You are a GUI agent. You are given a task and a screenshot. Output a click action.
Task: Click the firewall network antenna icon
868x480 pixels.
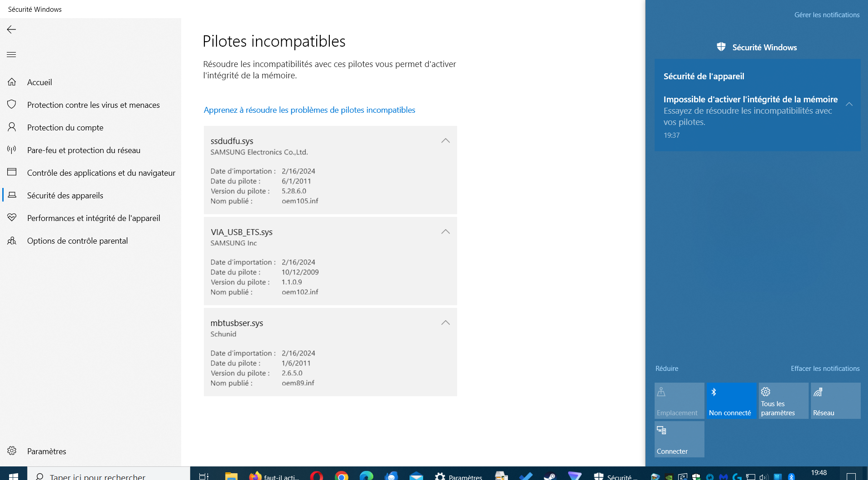point(12,150)
